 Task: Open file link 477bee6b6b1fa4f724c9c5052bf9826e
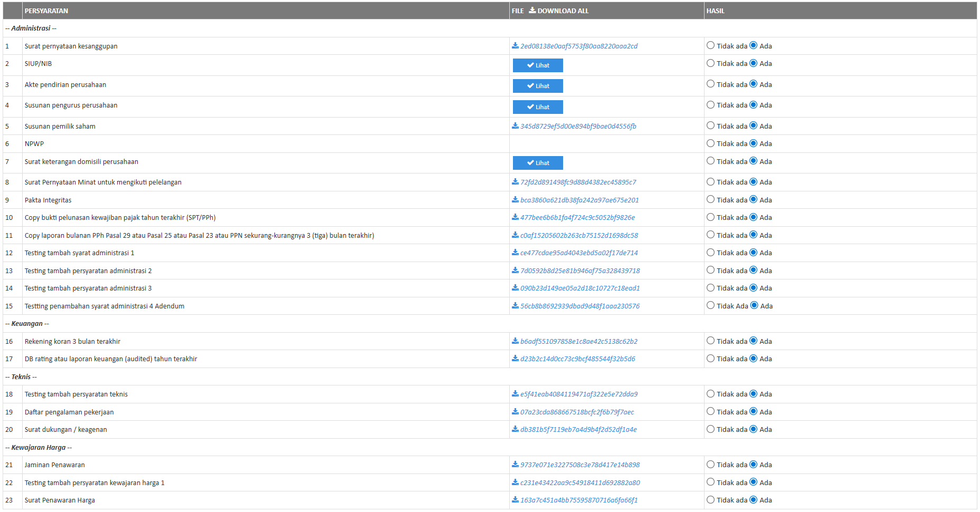coord(577,218)
